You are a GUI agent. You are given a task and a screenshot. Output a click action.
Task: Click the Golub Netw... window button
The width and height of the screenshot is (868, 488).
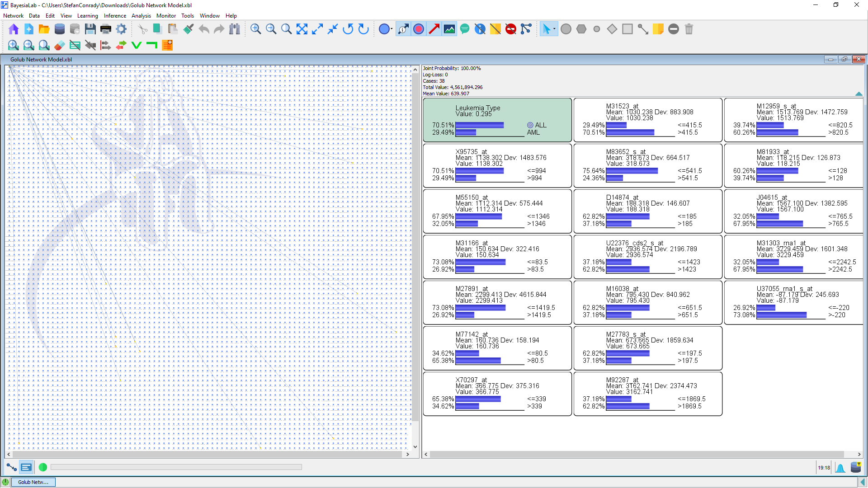coord(33,482)
